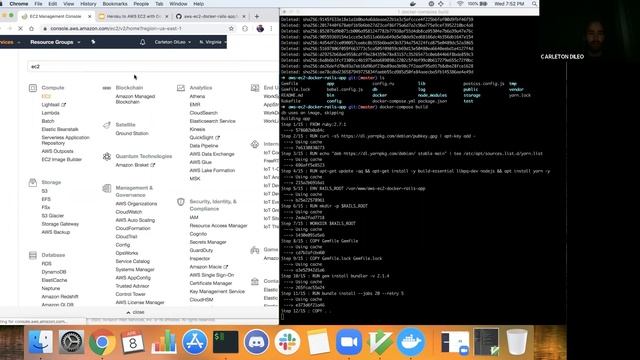640x360 pixels.
Task: Expand Resource Groups dropdown
Action: tap(55, 42)
